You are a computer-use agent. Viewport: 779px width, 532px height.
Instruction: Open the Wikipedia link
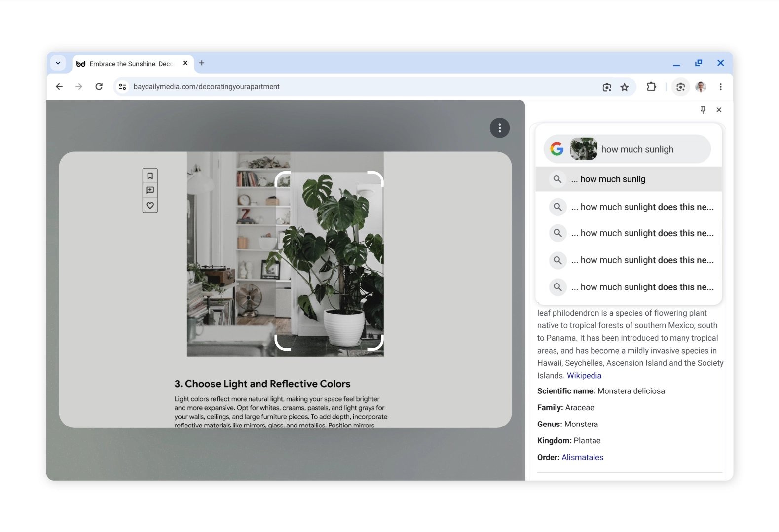click(584, 376)
